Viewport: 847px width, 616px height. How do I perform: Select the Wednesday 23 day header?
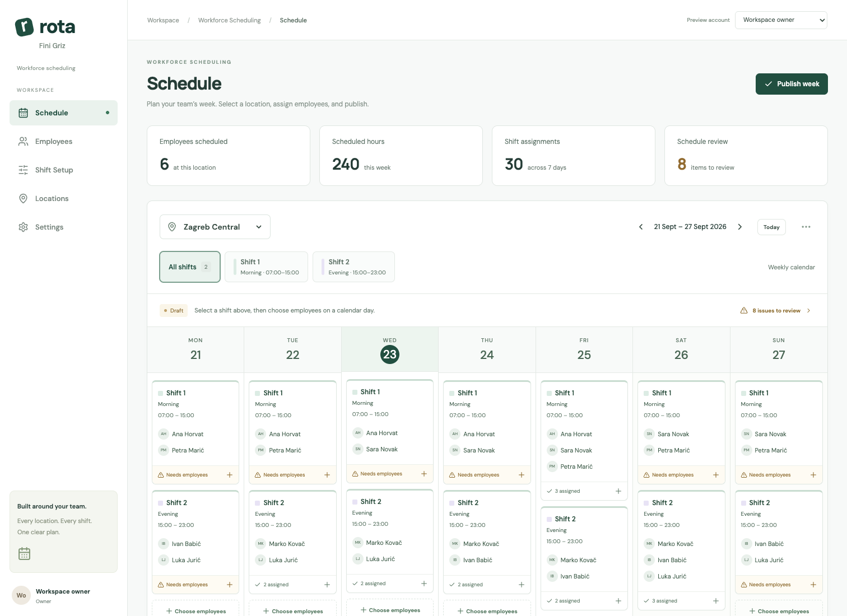(x=390, y=349)
